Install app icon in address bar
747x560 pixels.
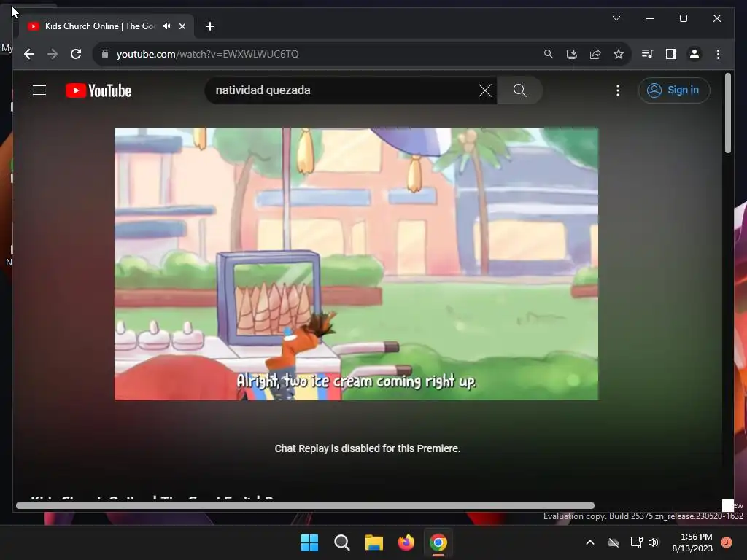(572, 54)
